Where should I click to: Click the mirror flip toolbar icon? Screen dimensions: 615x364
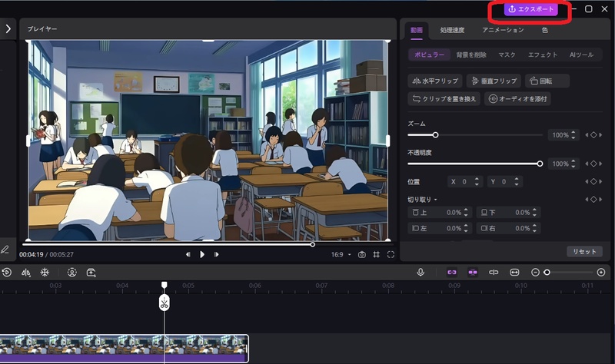pyautogui.click(x=26, y=273)
